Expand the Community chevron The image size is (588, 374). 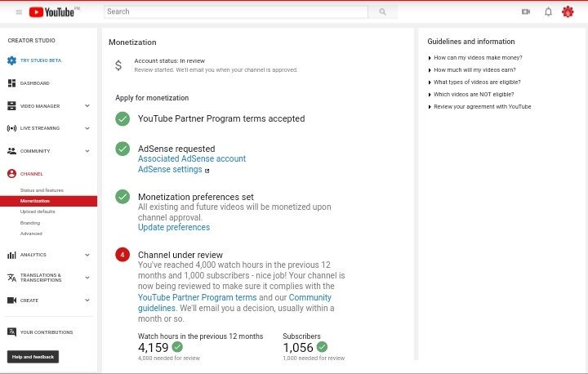[x=87, y=151]
